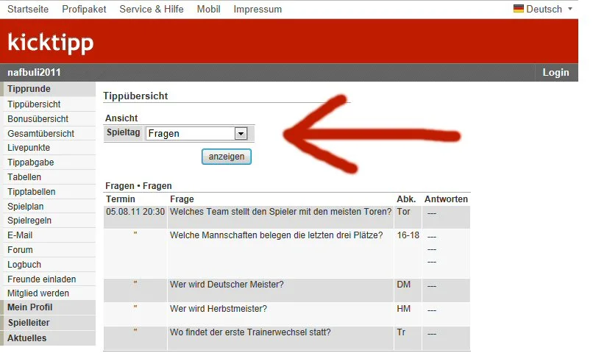Screen dimensions: 593x364
Task: Open Livepunkte from the sidebar
Action: (31, 148)
